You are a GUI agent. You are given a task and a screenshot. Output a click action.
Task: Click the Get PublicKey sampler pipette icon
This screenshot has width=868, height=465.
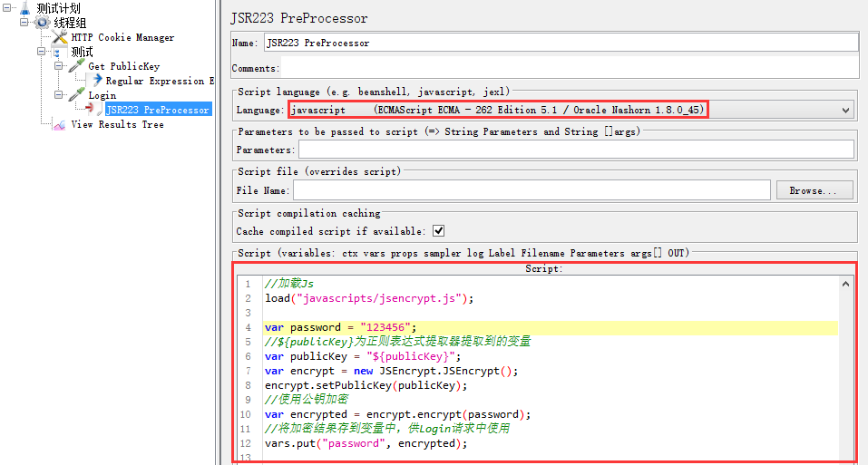(76, 66)
